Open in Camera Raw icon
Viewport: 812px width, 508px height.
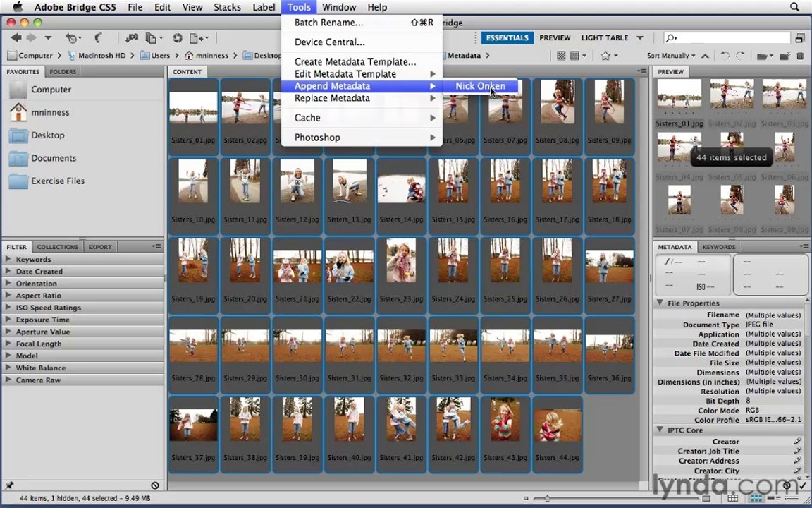[178, 38]
